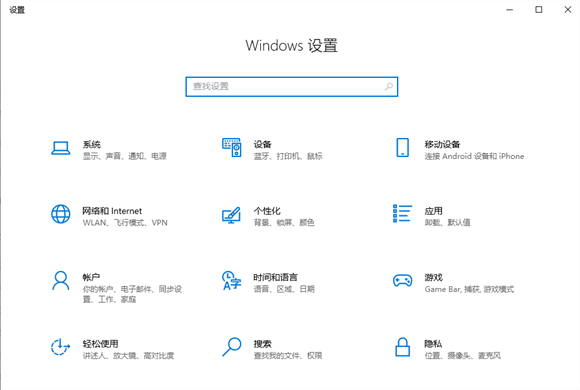Open the Personalization monitor and brush icon
The image size is (580, 390).
click(x=232, y=215)
